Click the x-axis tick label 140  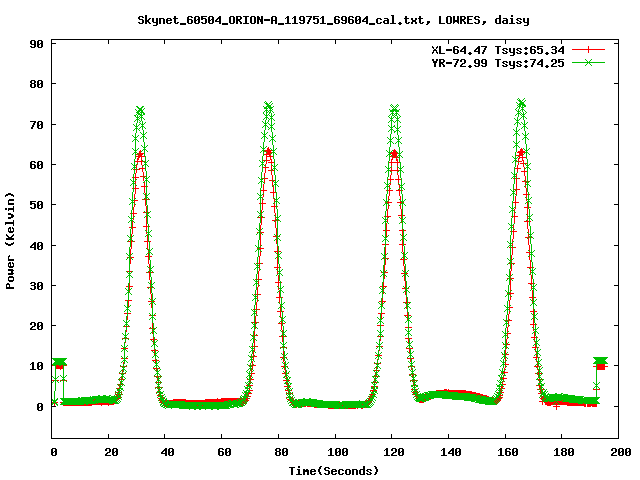tap(451, 452)
